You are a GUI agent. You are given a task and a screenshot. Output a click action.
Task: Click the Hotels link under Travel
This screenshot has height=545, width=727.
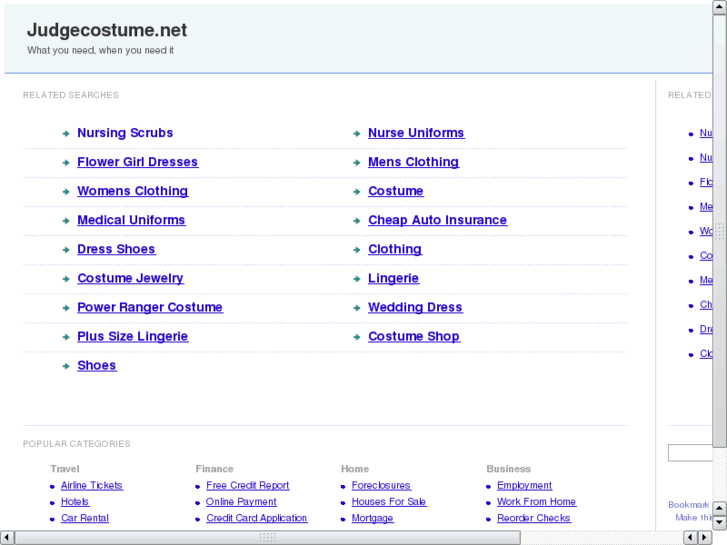75,501
